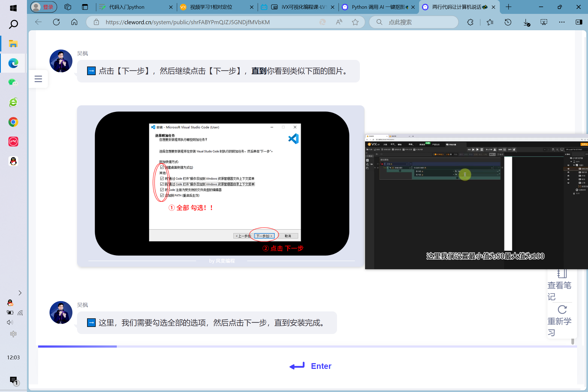Start a web screenshot capture
The image size is (588, 392).
(544, 22)
